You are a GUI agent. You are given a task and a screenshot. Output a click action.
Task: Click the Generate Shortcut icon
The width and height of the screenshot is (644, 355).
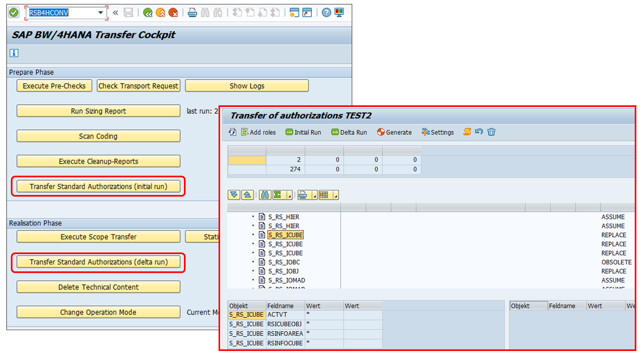tap(307, 12)
